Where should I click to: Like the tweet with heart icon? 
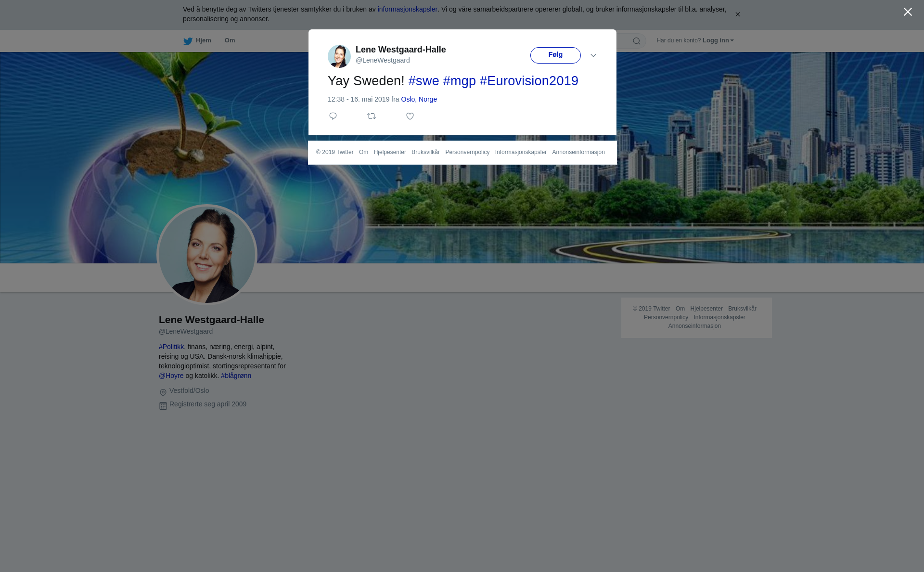pos(410,116)
